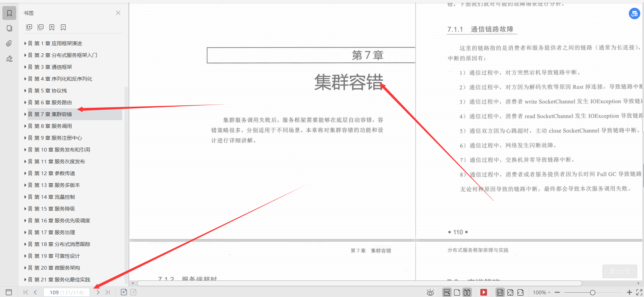Viewport: 644px width, 297px height.
Task: Expand 第 5 章 协议栈 bookmark
Action: 25,91
